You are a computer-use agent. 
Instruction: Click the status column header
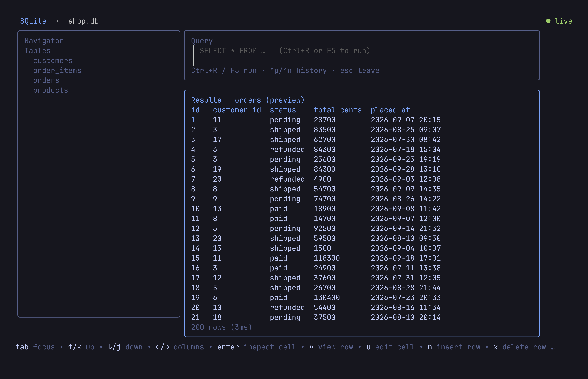[x=283, y=110]
